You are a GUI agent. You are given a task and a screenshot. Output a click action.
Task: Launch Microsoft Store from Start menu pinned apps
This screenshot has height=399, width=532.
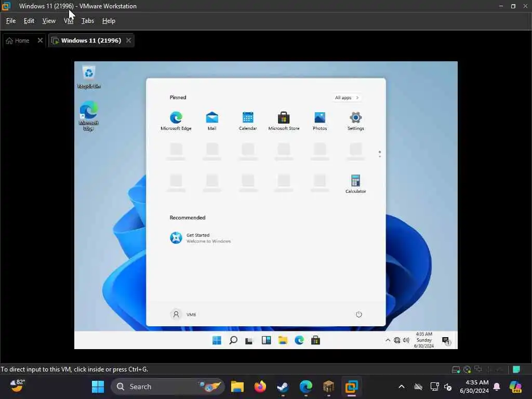(284, 121)
